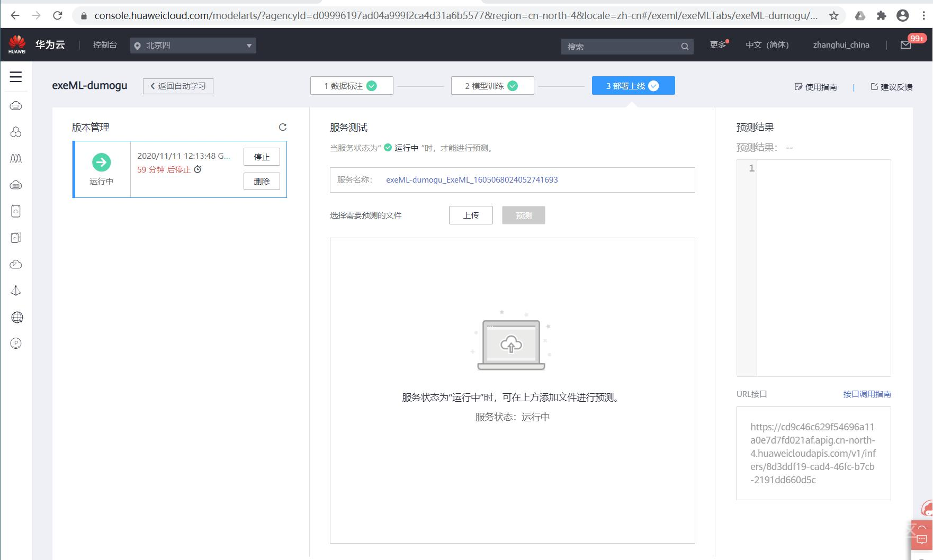Click the '59 分钟 后停止' text
933x560 pixels.
coord(164,170)
